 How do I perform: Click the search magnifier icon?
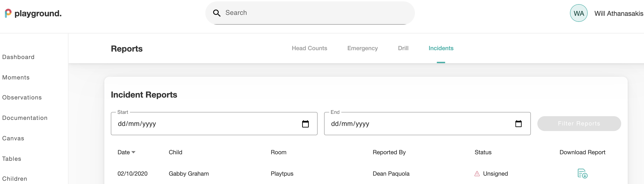[217, 13]
